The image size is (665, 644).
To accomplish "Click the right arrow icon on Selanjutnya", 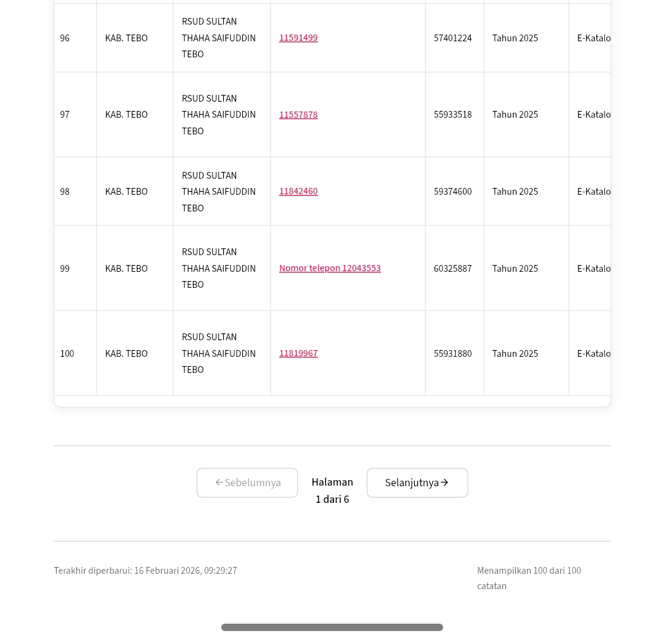I will coord(444,483).
